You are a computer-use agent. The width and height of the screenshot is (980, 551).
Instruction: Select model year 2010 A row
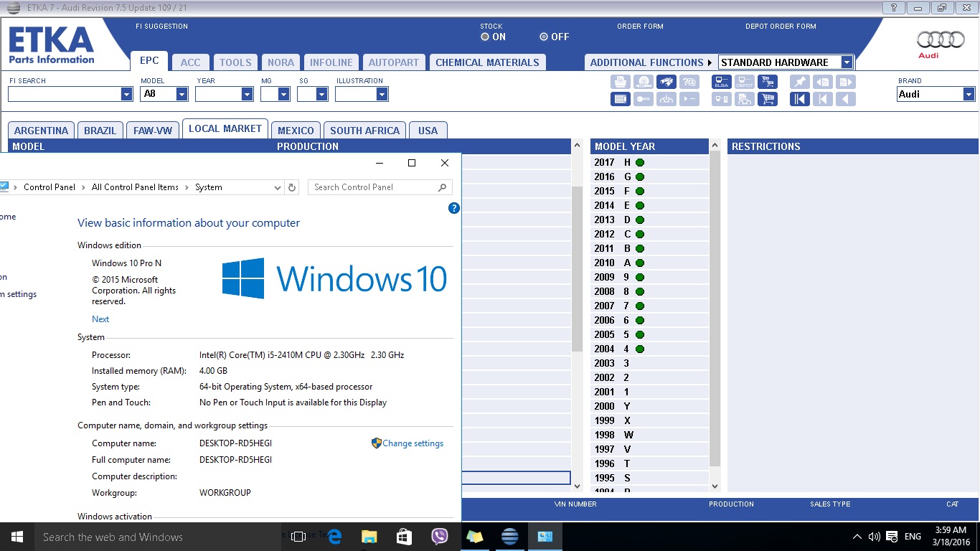(x=650, y=263)
